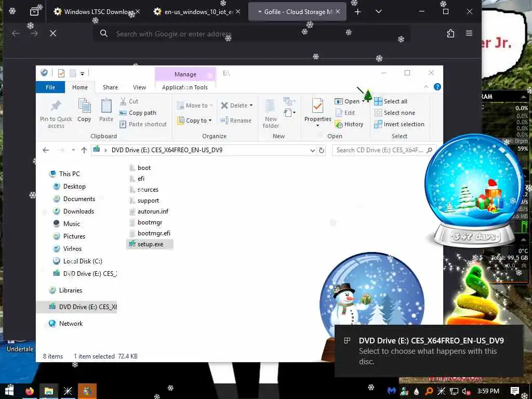
Task: Click the Explorer address bar path
Action: (x=167, y=150)
